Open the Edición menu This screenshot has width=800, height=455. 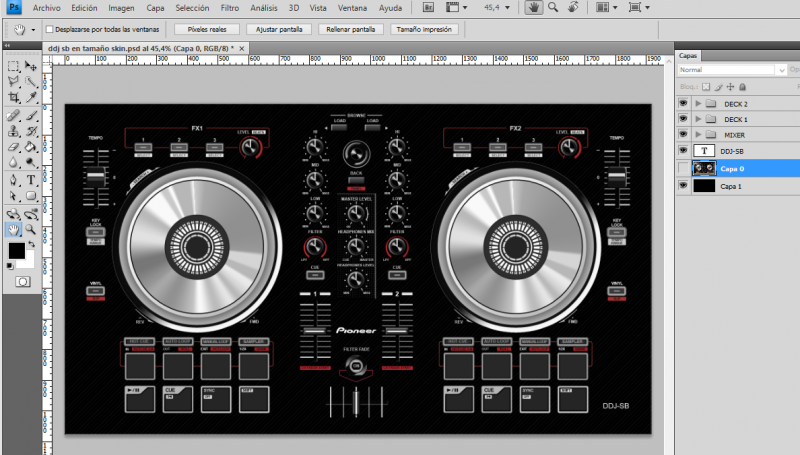click(84, 8)
